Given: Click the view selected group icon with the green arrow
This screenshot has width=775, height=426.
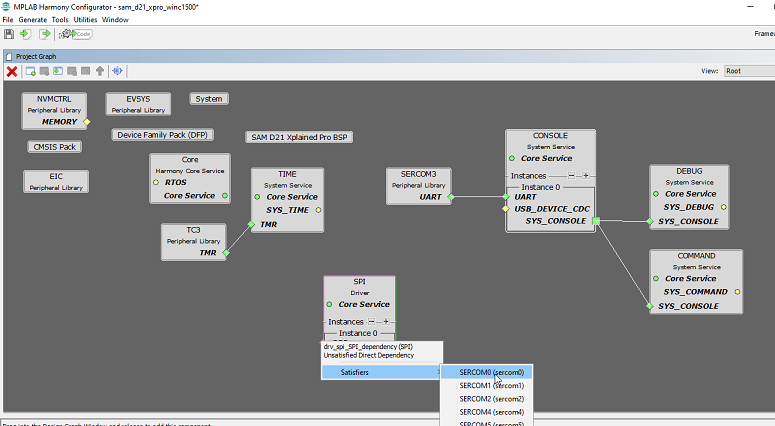Looking at the screenshot, I should point(58,71).
